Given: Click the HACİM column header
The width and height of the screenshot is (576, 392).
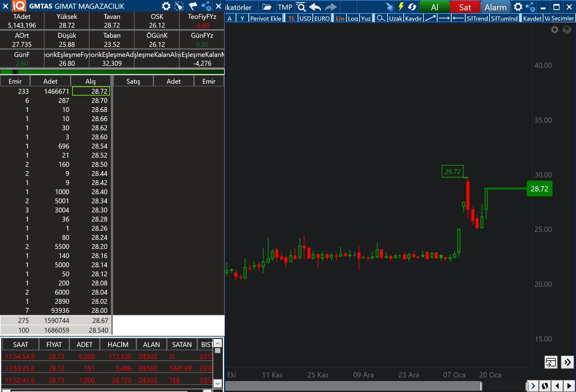Looking at the screenshot, I should [118, 344].
